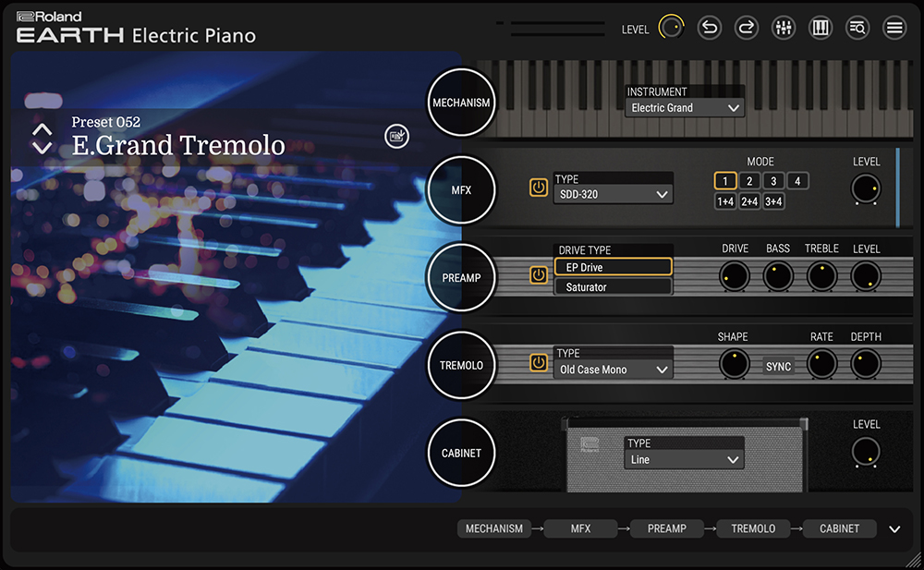Select MFX mode 3+4
Image resolution: width=924 pixels, height=570 pixels.
pyautogui.click(x=773, y=201)
